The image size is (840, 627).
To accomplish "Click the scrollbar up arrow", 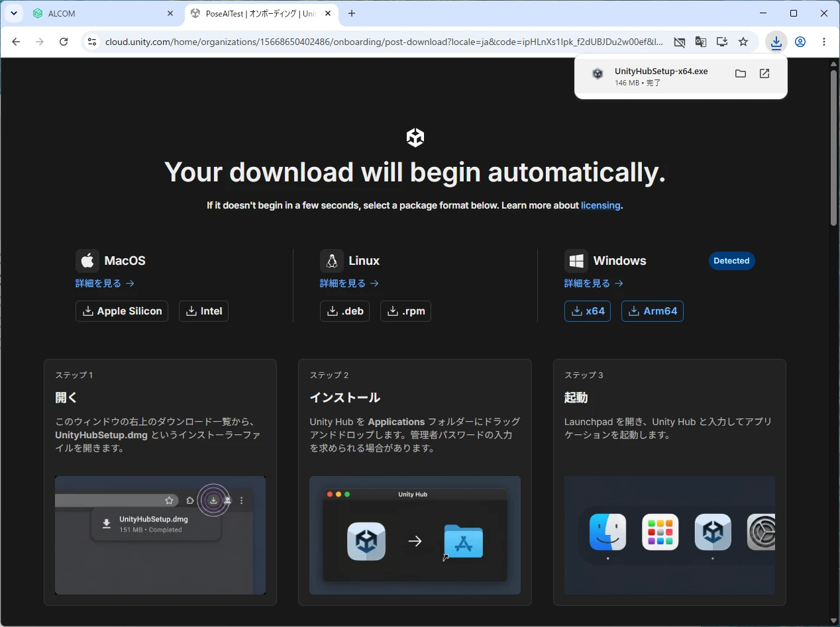I will pyautogui.click(x=834, y=64).
